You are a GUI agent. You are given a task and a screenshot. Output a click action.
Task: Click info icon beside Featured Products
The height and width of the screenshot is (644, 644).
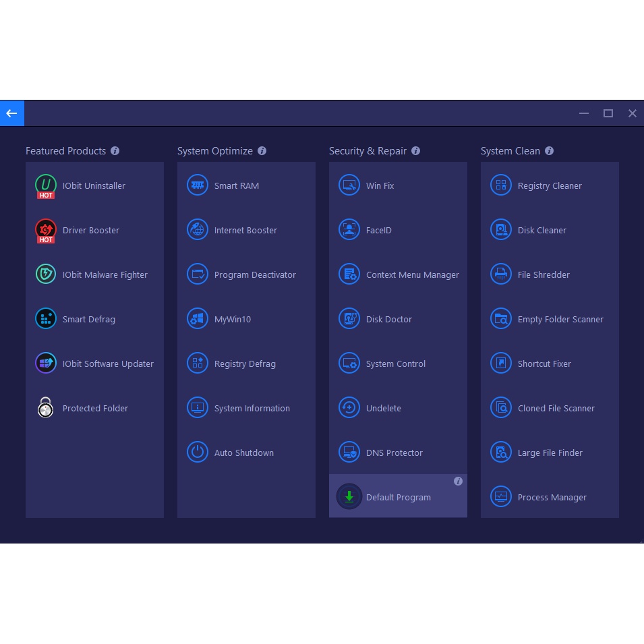(115, 151)
